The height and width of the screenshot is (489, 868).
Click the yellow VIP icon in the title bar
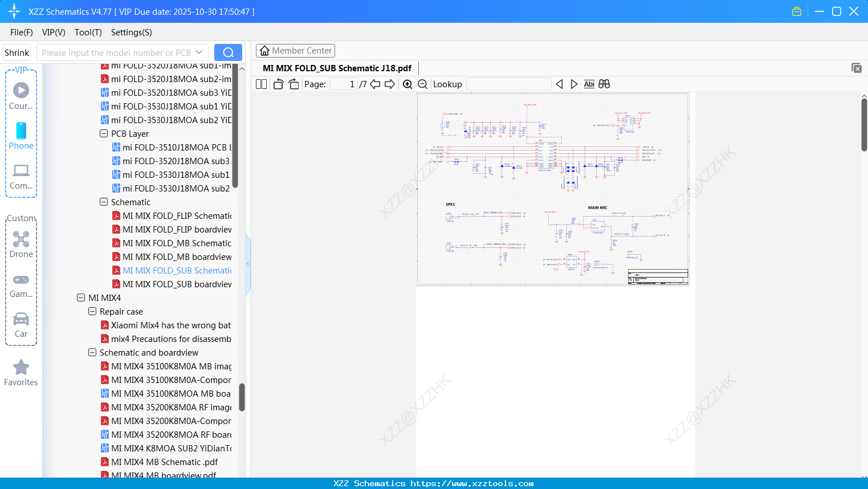click(797, 11)
